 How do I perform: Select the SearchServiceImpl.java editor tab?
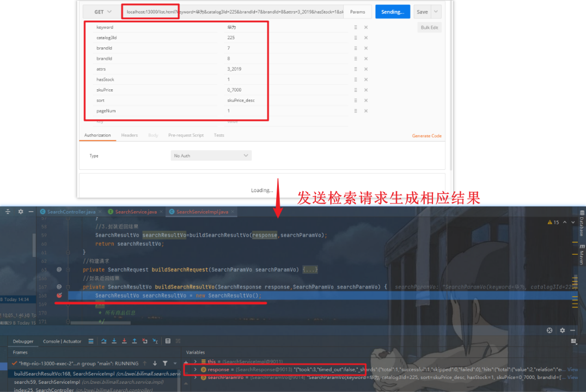tap(202, 212)
